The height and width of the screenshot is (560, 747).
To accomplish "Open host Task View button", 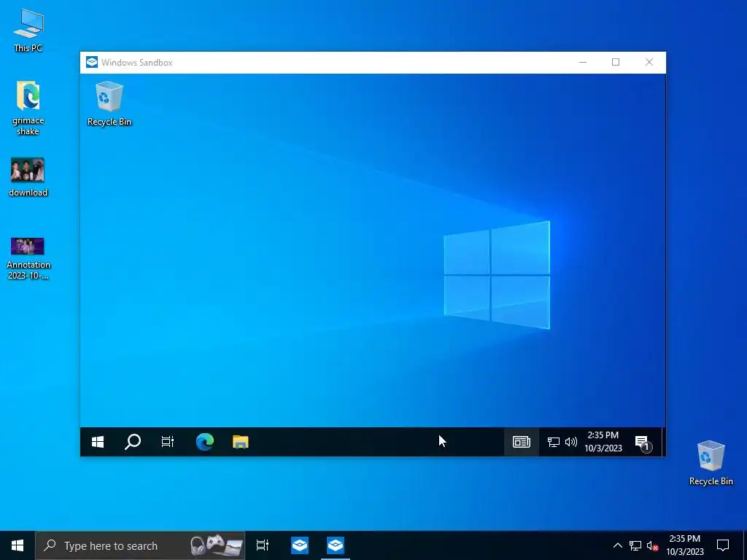I will [263, 545].
